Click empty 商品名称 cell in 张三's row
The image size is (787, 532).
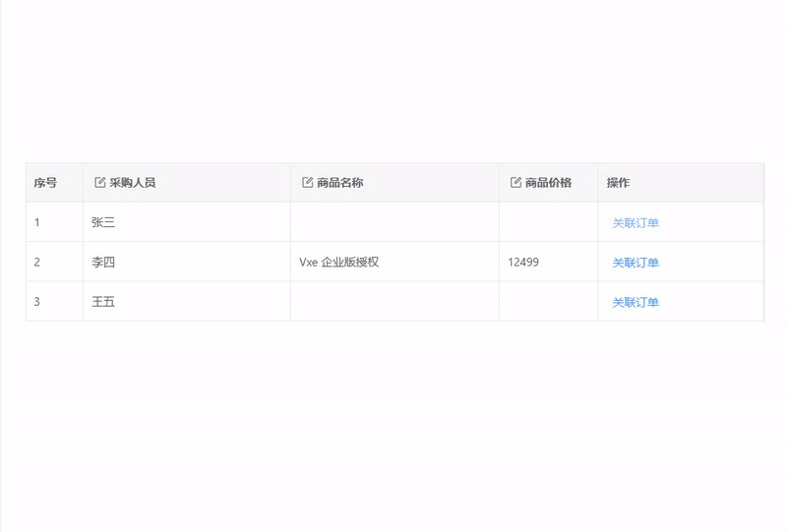point(394,222)
